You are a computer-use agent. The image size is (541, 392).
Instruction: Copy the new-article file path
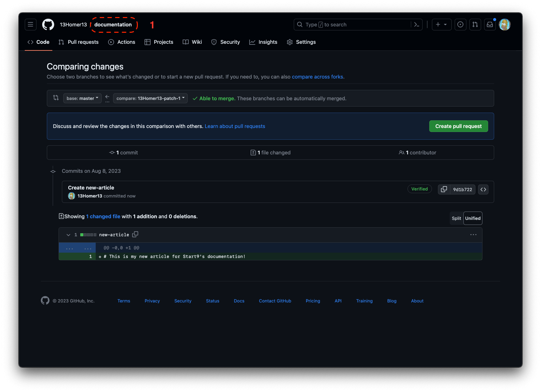[x=135, y=234]
